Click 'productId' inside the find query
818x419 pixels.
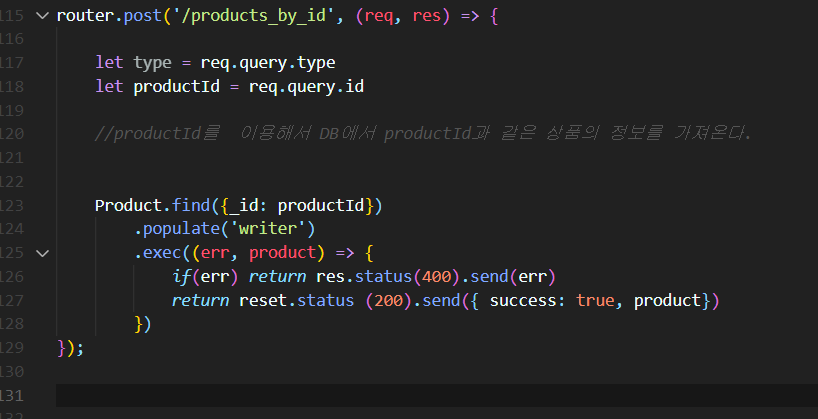click(x=320, y=206)
